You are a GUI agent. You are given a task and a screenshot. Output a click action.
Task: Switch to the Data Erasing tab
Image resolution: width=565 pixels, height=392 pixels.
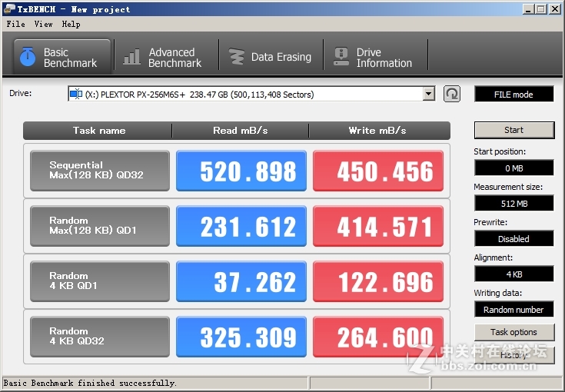coord(271,57)
